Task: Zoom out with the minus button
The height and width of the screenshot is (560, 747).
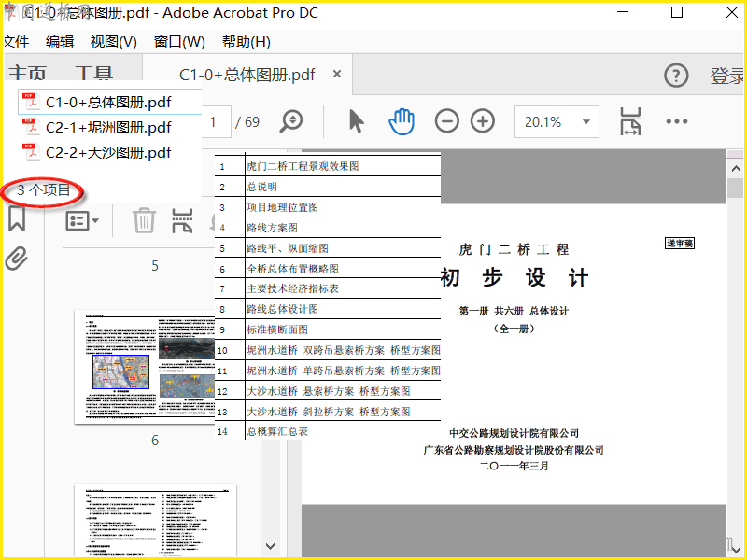Action: click(447, 121)
